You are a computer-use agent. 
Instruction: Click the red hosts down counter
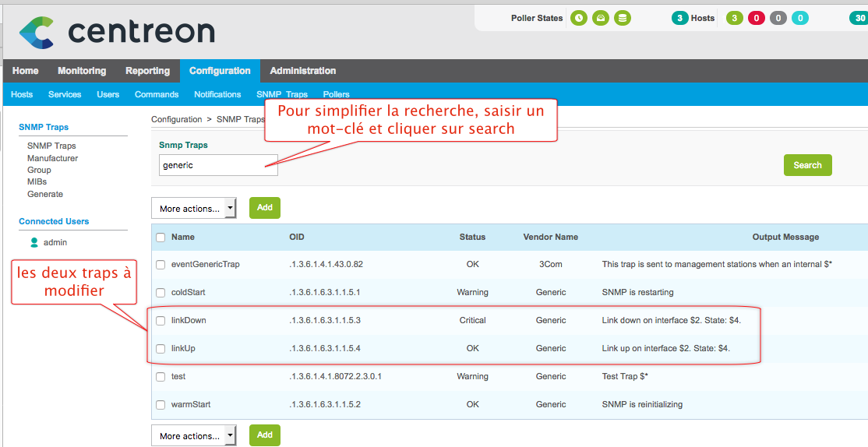point(756,18)
